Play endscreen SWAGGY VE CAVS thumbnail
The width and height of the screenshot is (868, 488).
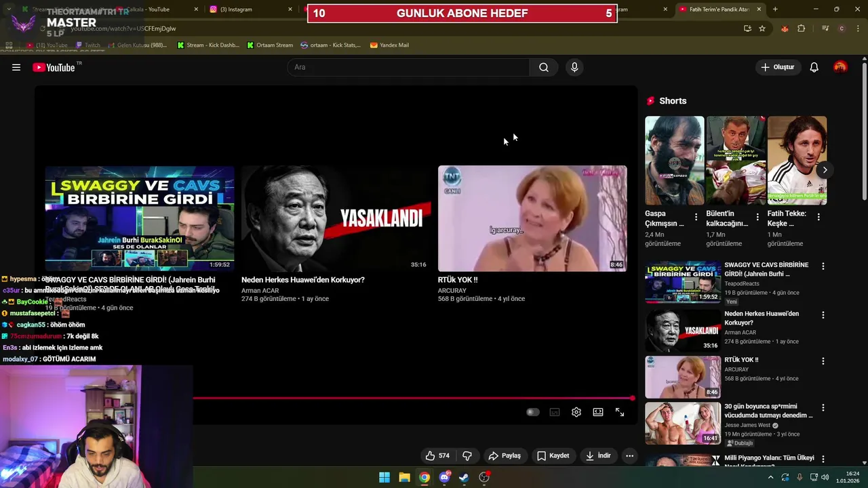click(x=140, y=218)
